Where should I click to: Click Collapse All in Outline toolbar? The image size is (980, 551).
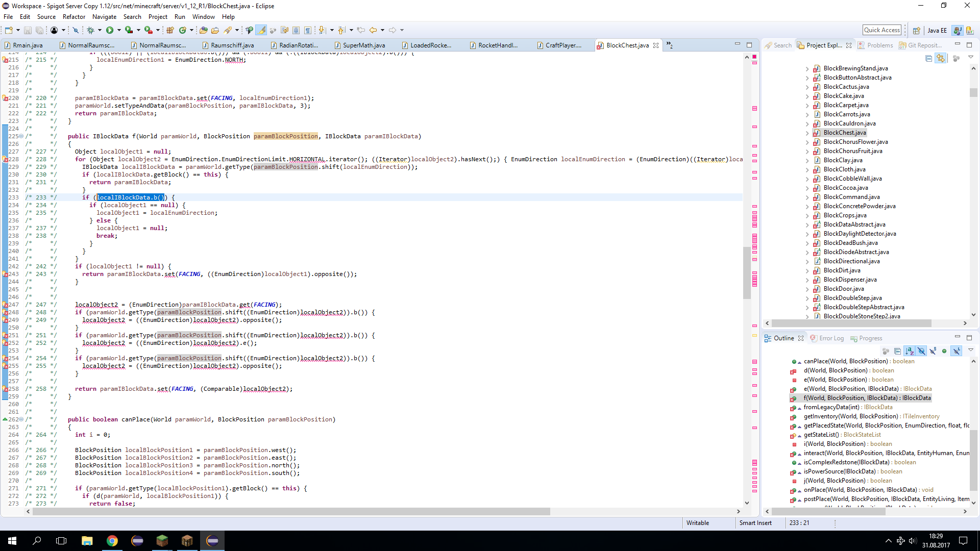[x=897, y=351]
